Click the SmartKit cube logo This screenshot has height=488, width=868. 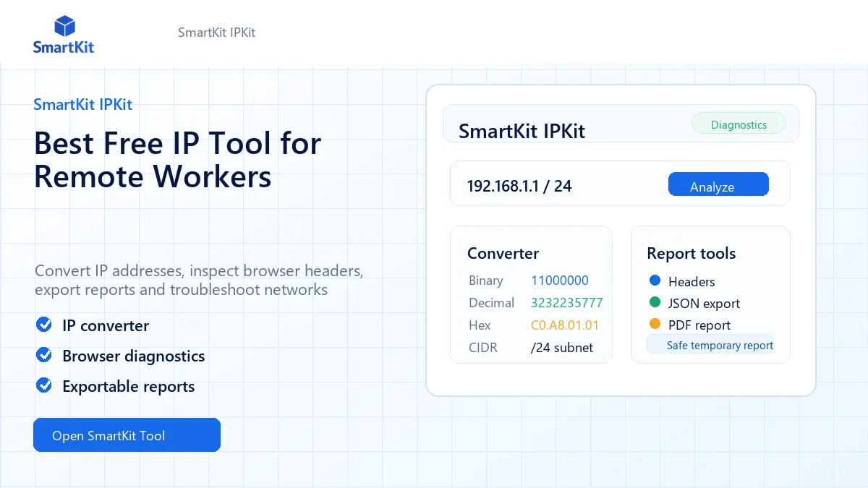click(x=64, y=27)
